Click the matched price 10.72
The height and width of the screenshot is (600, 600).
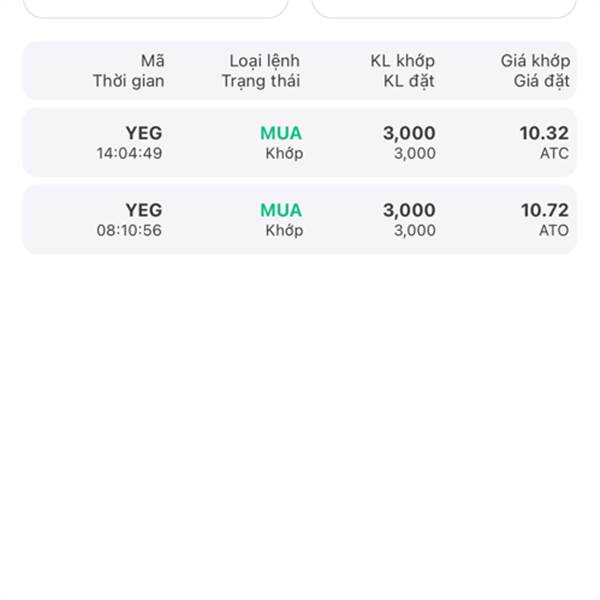[x=545, y=210]
